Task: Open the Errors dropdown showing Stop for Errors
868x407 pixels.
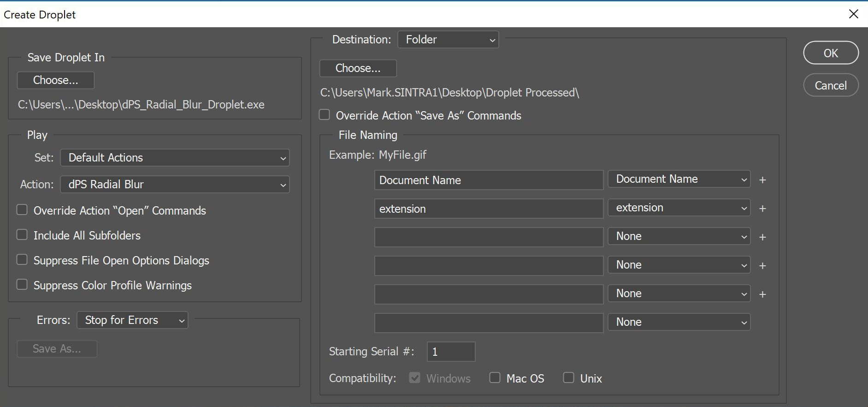Action: click(133, 320)
